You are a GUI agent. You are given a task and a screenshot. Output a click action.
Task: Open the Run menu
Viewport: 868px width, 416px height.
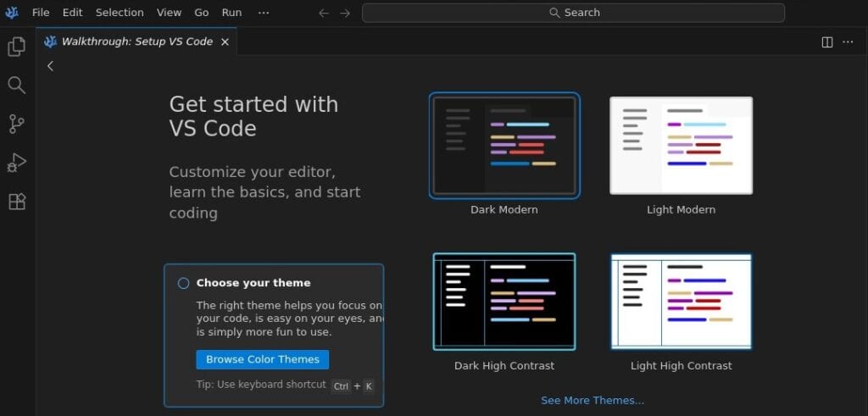231,12
